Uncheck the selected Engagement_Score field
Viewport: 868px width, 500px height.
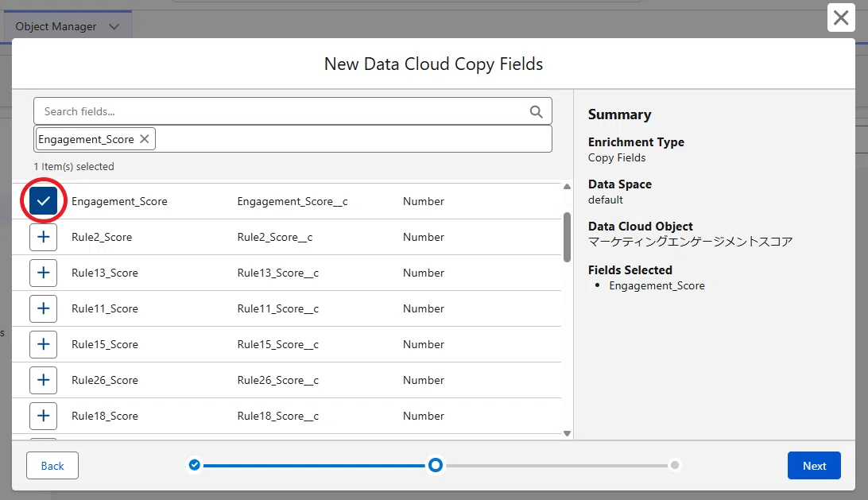point(43,201)
